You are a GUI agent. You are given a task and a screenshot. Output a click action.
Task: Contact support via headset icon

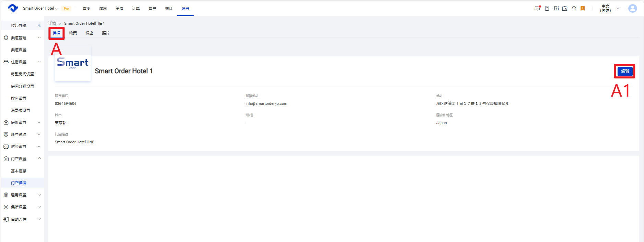pyautogui.click(x=574, y=8)
